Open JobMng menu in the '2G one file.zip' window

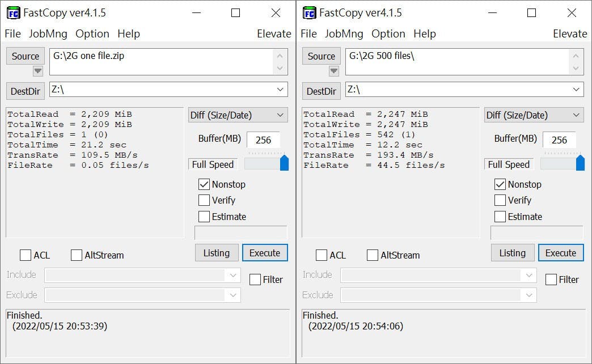tap(48, 33)
